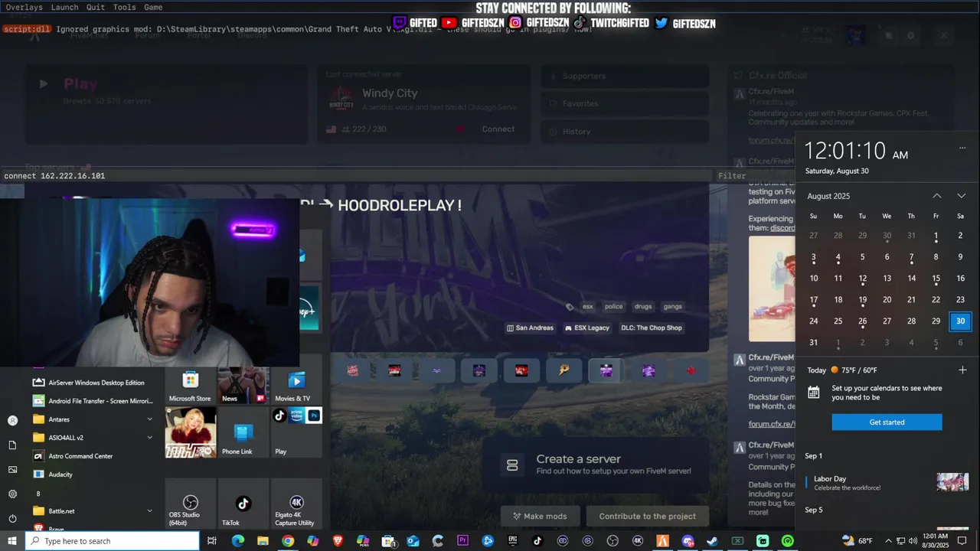Show hidden system tray icons
The width and height of the screenshot is (980, 551).
tap(889, 541)
